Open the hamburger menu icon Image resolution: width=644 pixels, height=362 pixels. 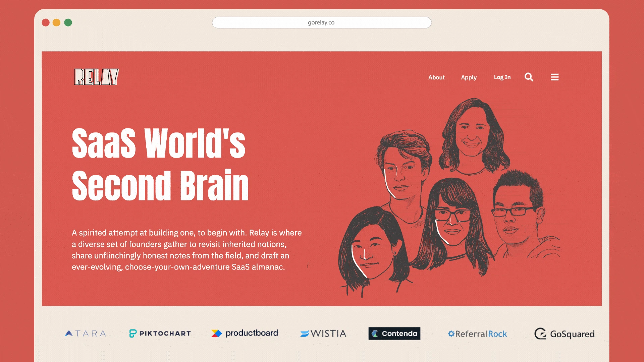(554, 77)
